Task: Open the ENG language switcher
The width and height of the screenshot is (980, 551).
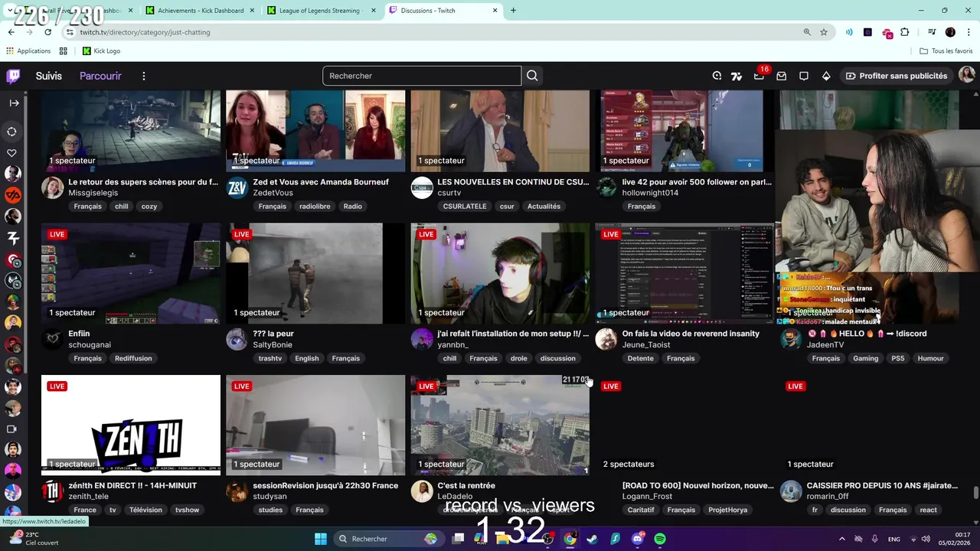Action: [894, 539]
